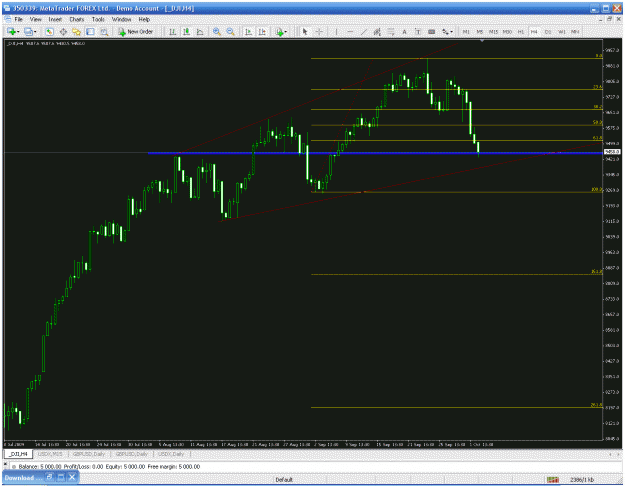Viewport: 625px width, 486px height.
Task: Expand the Arrows dropdown arrow
Action: (451, 32)
